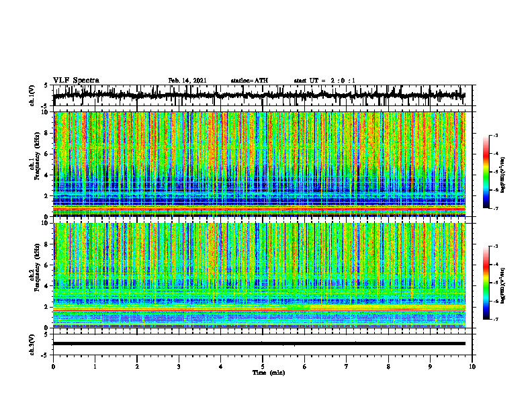532x411 pixels.
Task: Click time axis tick label "7"
Action: coord(347,367)
